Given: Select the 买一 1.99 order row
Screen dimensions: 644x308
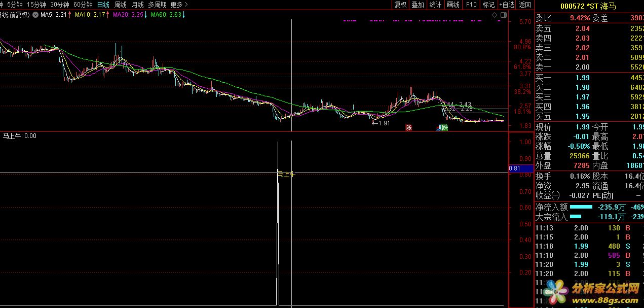Looking at the screenshot, I should (589, 78).
